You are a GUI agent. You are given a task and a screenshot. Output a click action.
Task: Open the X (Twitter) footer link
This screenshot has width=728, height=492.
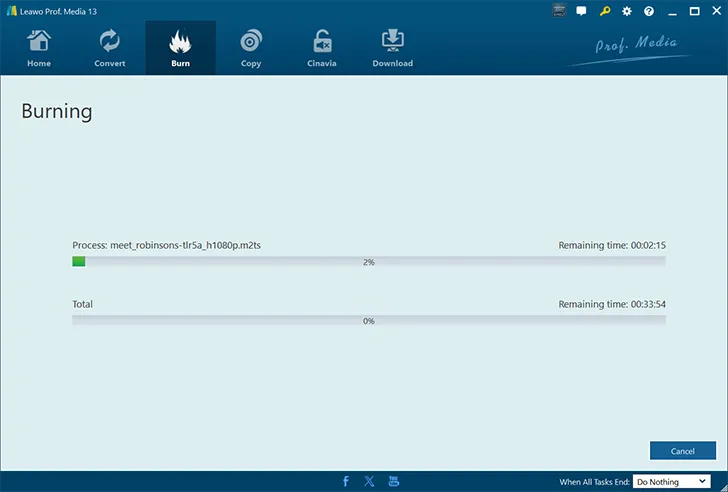click(369, 481)
